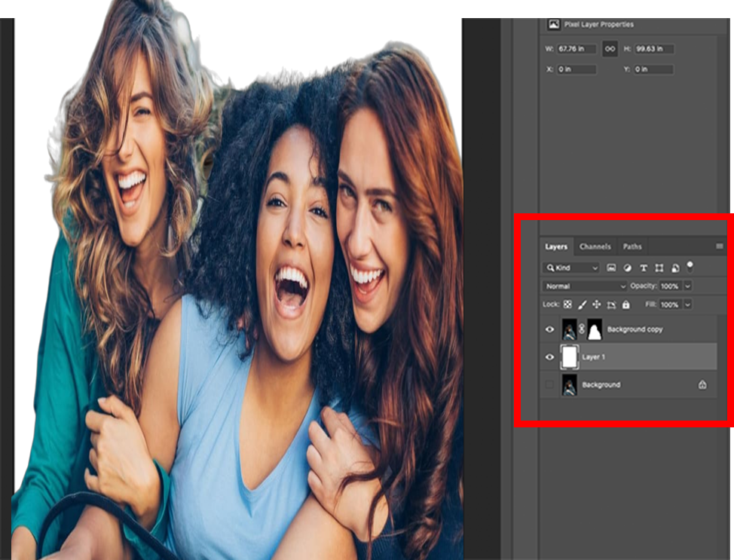The image size is (734, 560).
Task: Lock transparent pixels
Action: click(567, 304)
